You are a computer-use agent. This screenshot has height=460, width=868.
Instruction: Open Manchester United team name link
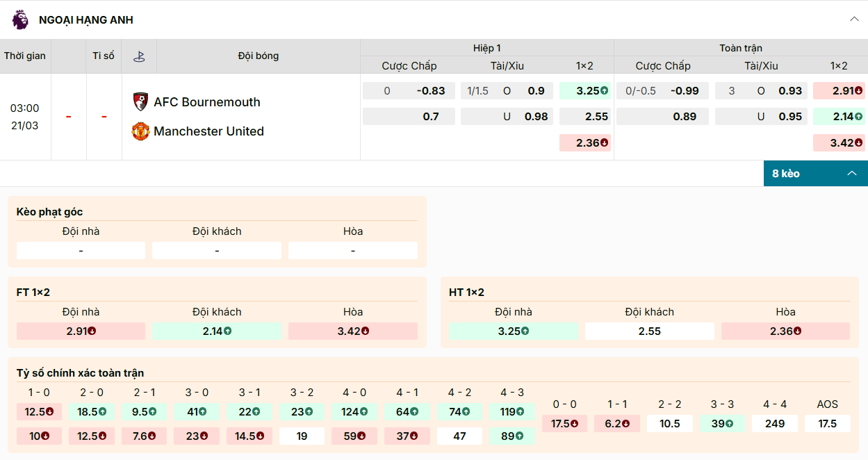click(208, 131)
